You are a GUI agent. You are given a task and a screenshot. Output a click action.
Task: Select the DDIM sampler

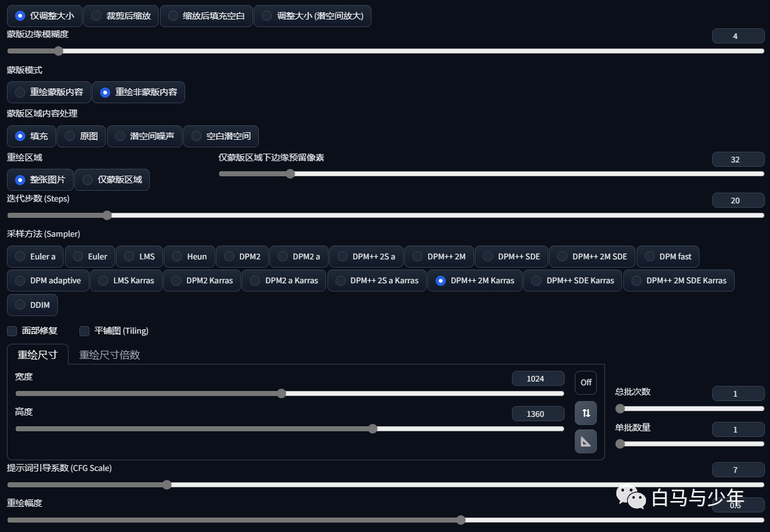click(32, 305)
